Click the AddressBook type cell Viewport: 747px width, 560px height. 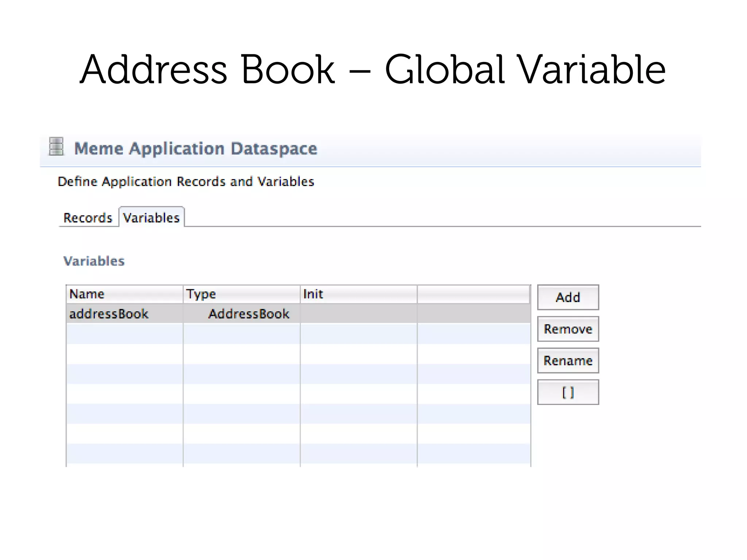click(x=241, y=314)
